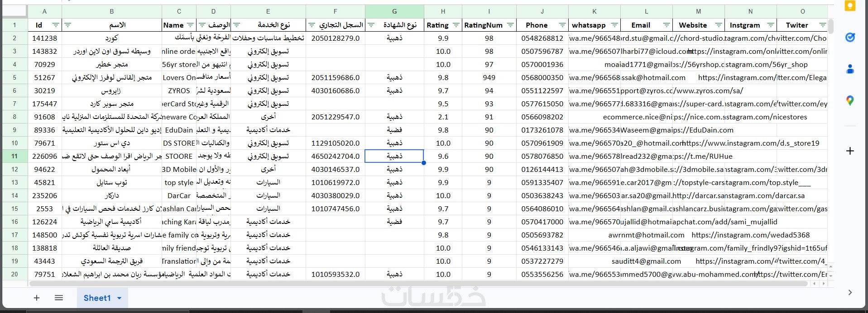868x313 pixels.
Task: Open the Id column filter icon
Action: pos(55,25)
